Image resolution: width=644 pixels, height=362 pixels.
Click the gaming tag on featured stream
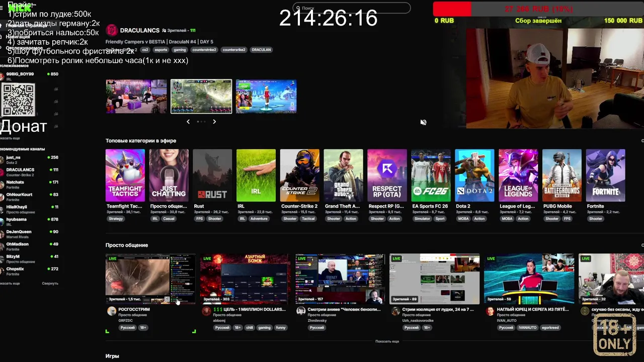[x=180, y=50]
